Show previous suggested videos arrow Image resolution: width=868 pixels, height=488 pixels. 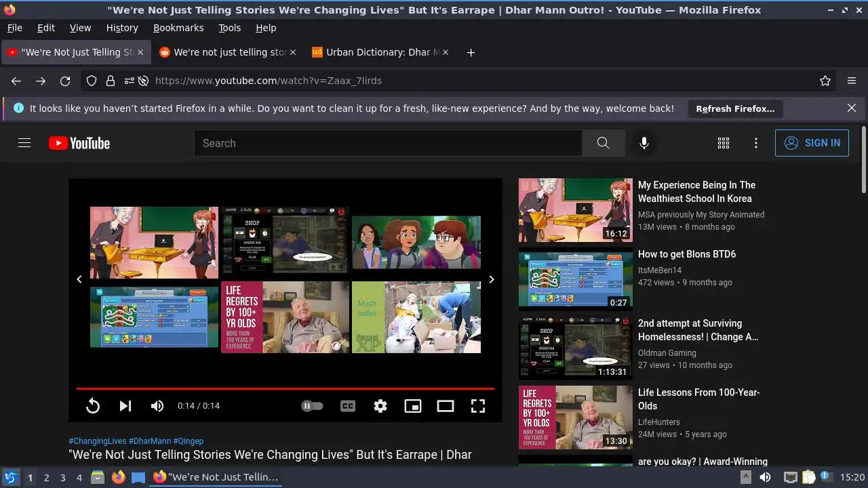79,279
